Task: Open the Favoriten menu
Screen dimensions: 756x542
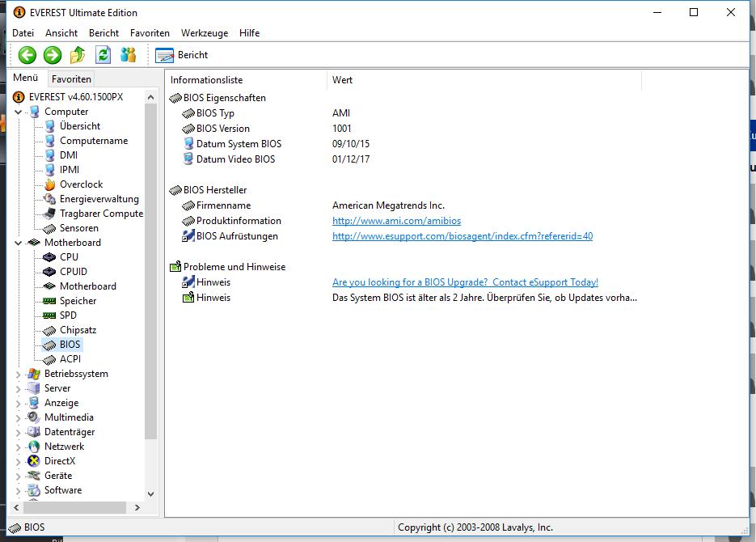Action: click(x=150, y=33)
